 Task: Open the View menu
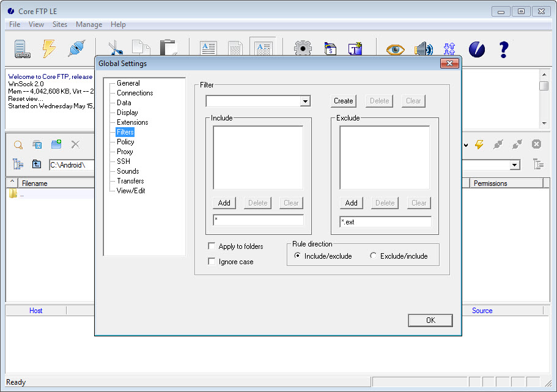pos(36,24)
